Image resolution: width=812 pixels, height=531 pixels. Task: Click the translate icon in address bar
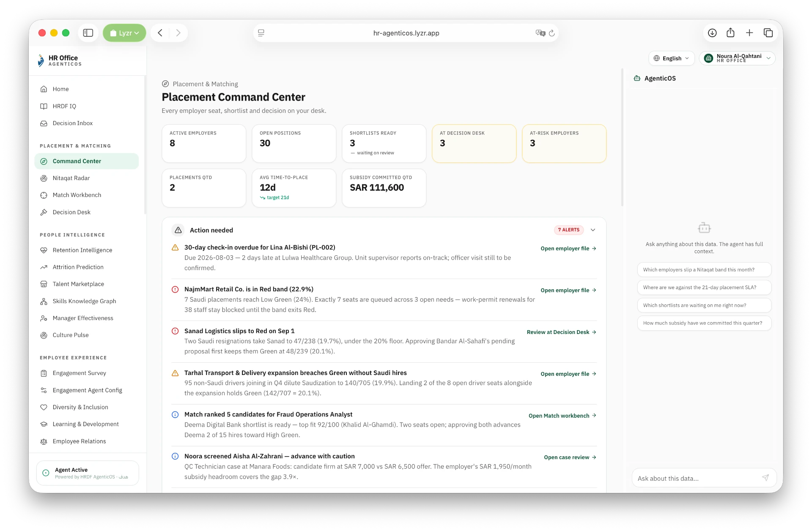540,33
